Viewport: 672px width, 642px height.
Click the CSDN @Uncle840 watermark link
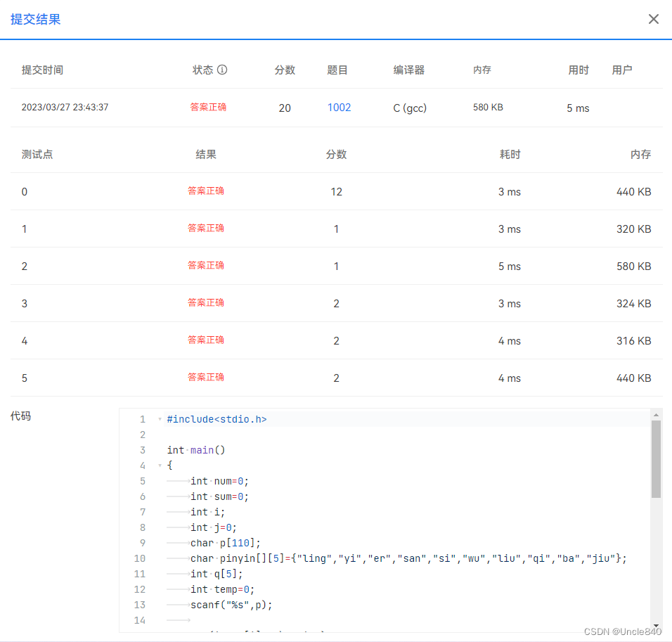[623, 632]
